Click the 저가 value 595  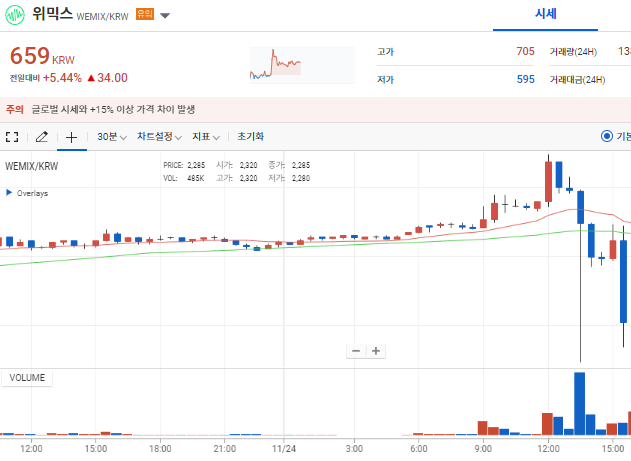(526, 79)
